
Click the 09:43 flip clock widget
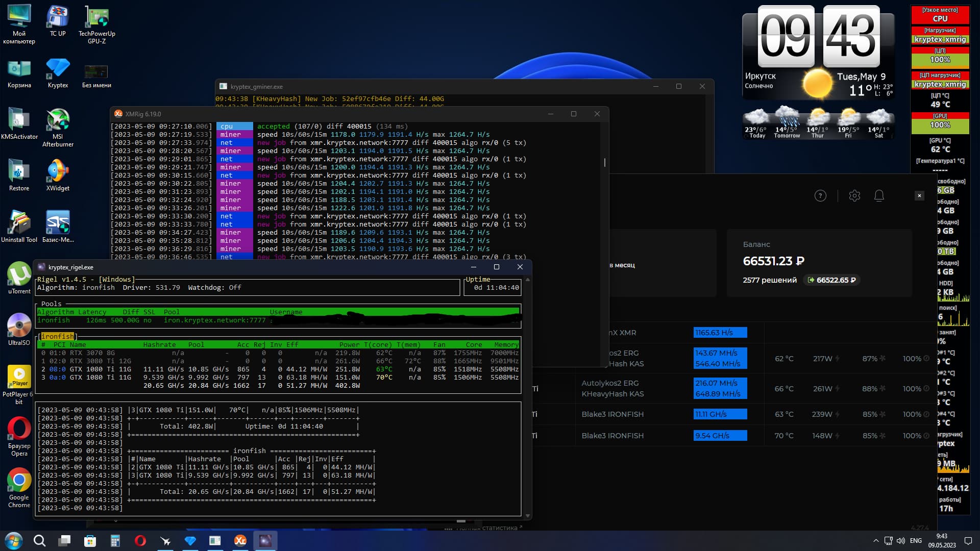pos(819,37)
